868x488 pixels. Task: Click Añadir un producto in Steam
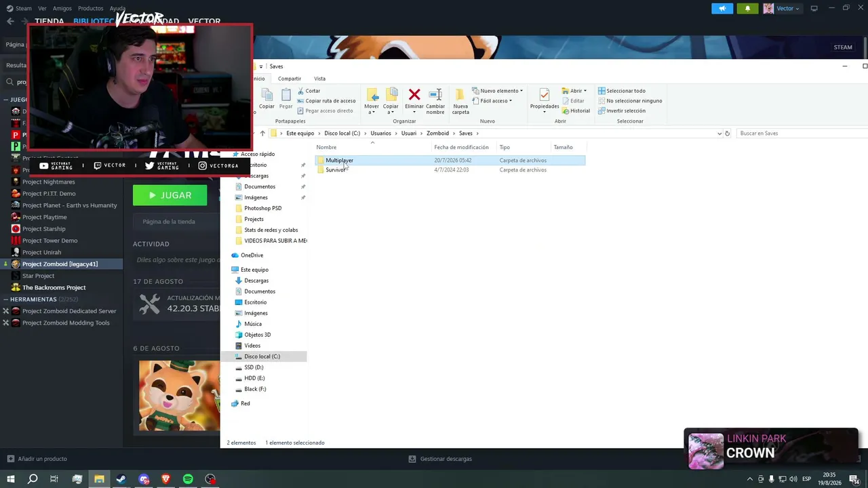[37, 459]
